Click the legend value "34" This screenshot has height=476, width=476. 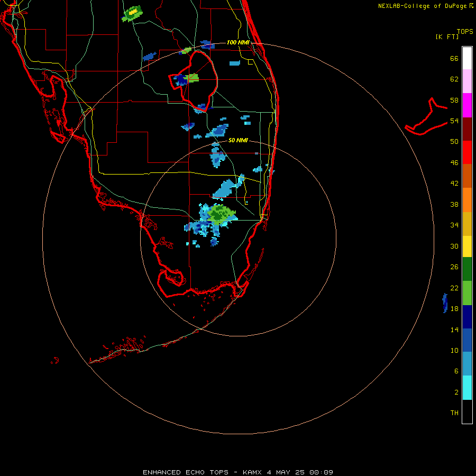454,225
